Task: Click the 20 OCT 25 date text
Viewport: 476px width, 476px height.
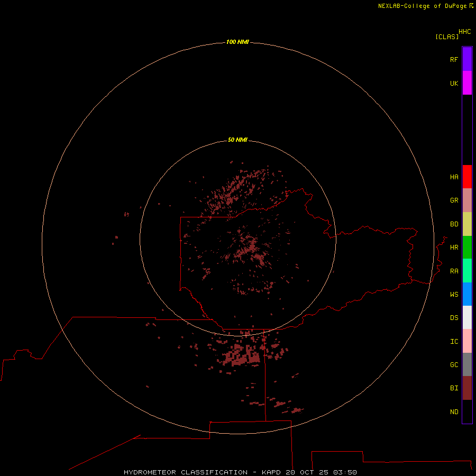Action: (x=307, y=472)
